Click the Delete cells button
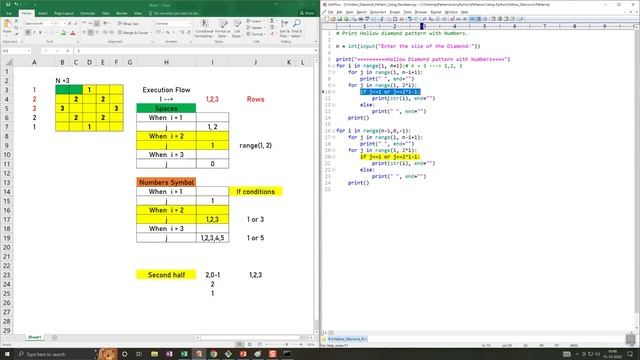 click(255, 28)
